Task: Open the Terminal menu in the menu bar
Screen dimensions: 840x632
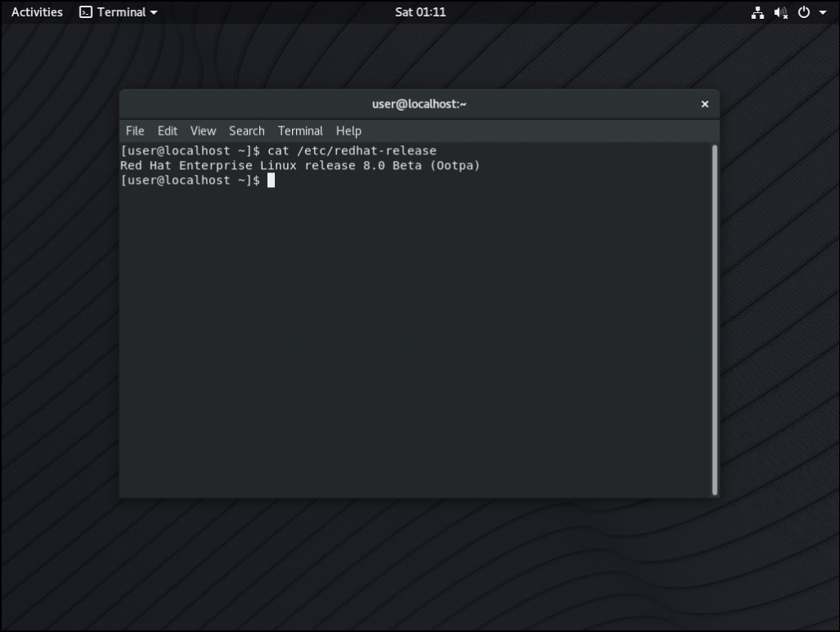Action: (x=300, y=131)
